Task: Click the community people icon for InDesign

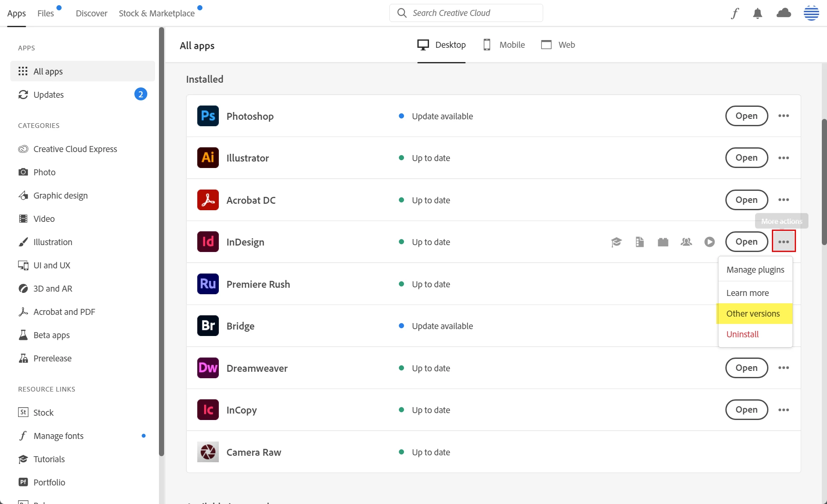Action: [x=686, y=242]
